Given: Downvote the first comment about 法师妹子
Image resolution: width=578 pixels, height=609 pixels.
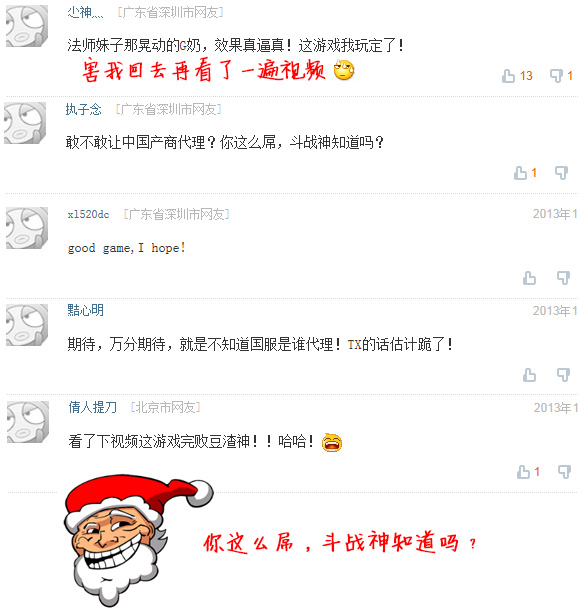Looking at the screenshot, I should tap(556, 76).
